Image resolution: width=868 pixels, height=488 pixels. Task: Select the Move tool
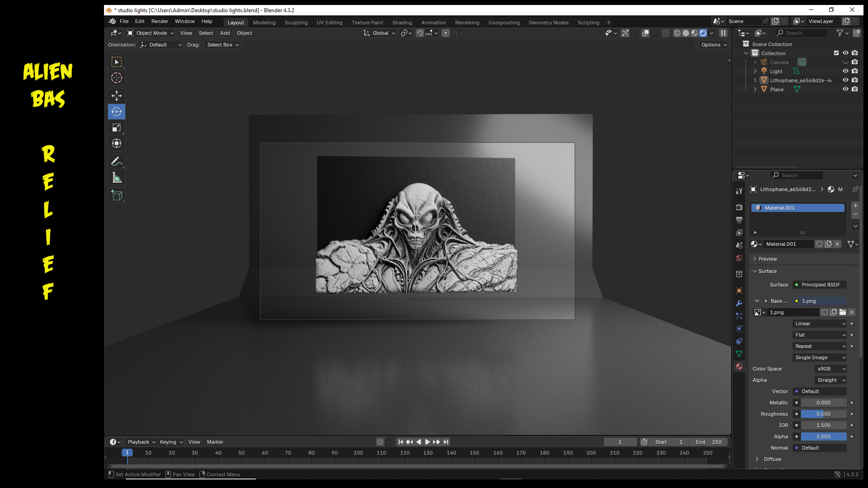(x=117, y=95)
